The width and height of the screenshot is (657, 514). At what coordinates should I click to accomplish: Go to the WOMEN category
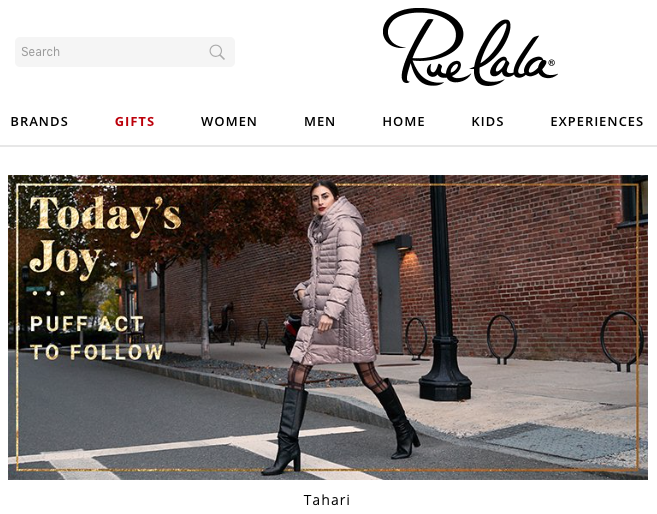click(x=229, y=121)
